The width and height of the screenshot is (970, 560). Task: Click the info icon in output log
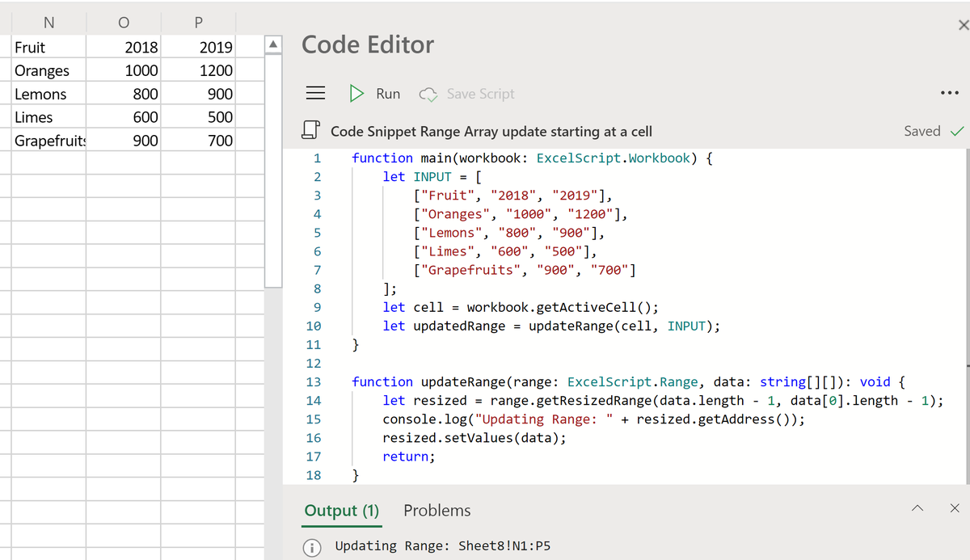tap(311, 546)
